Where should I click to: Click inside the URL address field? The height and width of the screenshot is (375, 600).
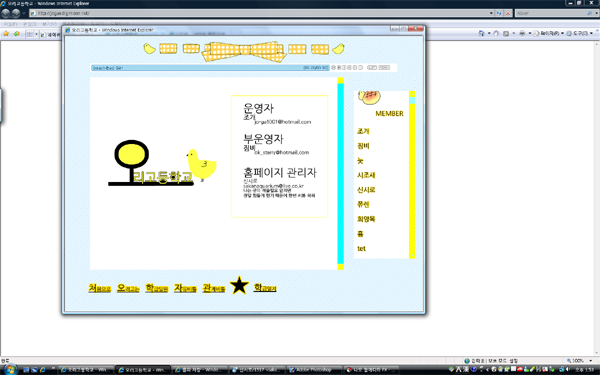259,13
